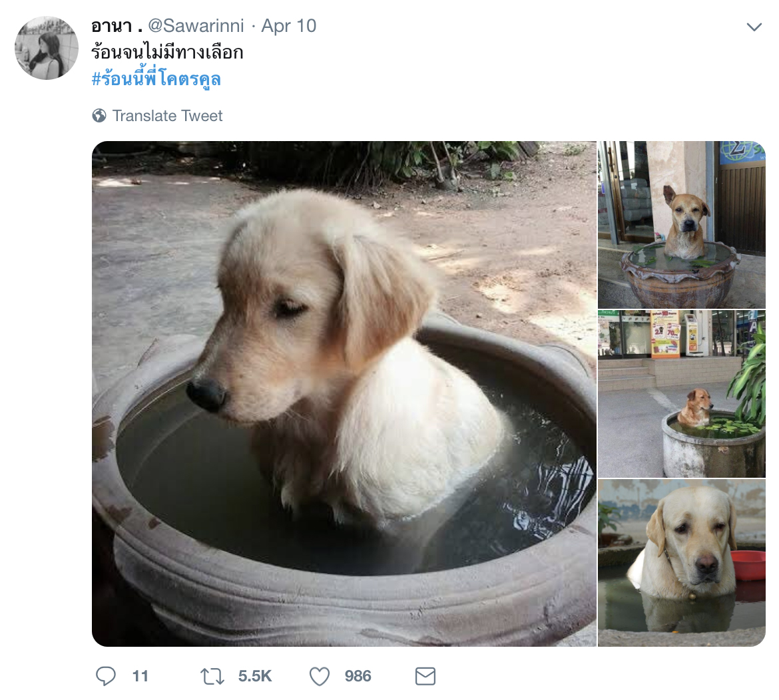Screen dimensions: 779x700
Task: Click the envelope direct message icon
Action: pos(425,676)
